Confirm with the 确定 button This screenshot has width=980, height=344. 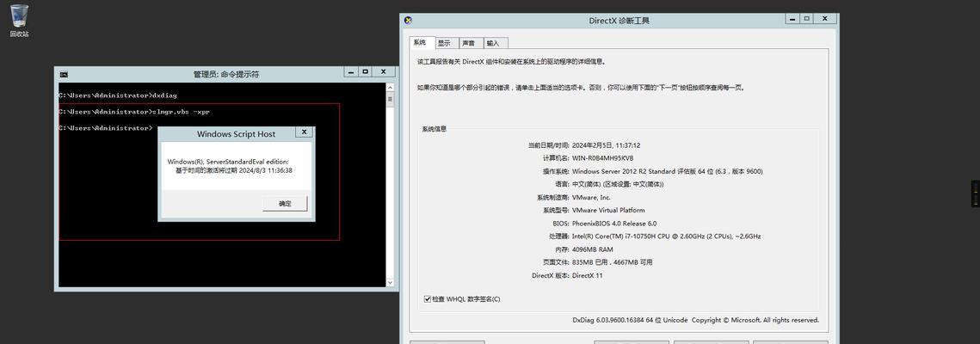(285, 204)
